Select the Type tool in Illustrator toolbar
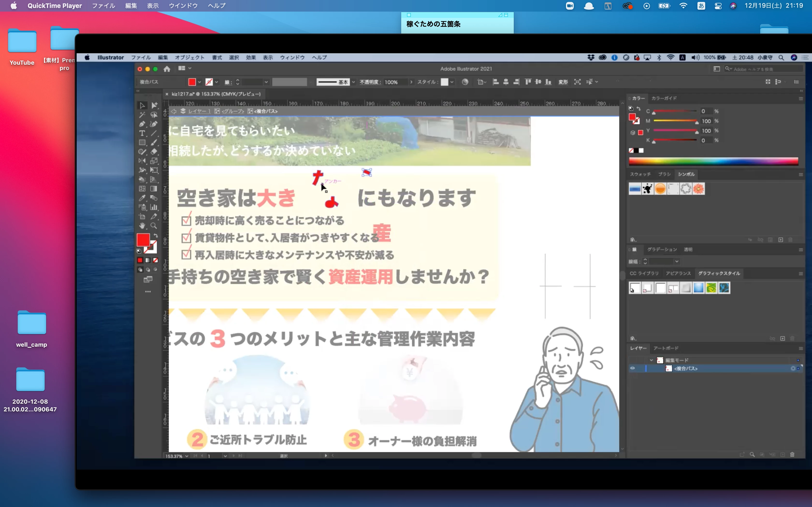812x507 pixels. click(x=142, y=133)
